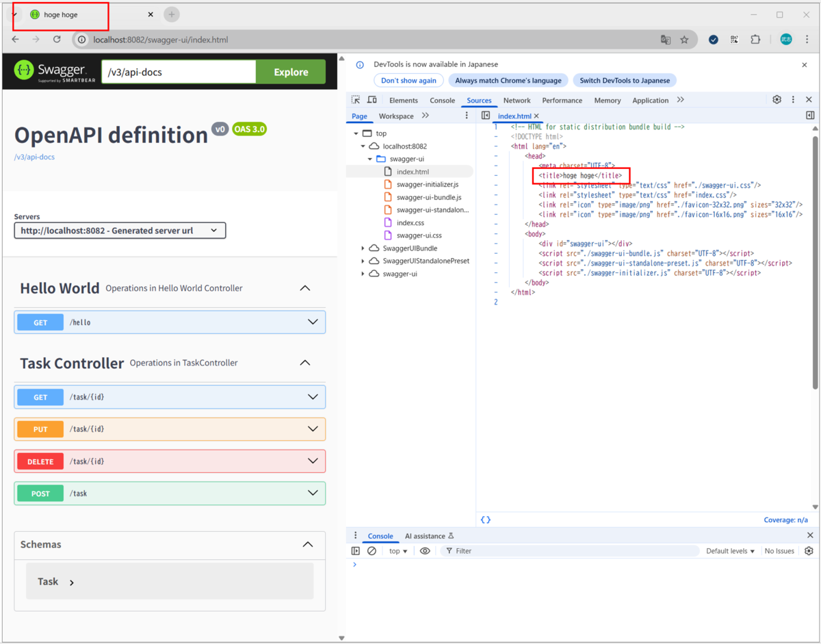
Task: Switch to the Elements tab
Action: [x=404, y=101]
